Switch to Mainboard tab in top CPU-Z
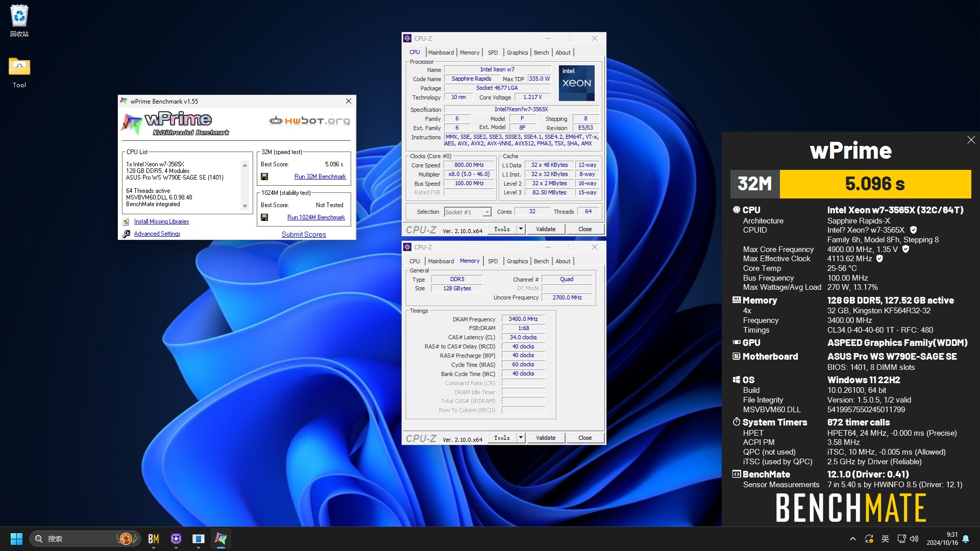 click(441, 53)
